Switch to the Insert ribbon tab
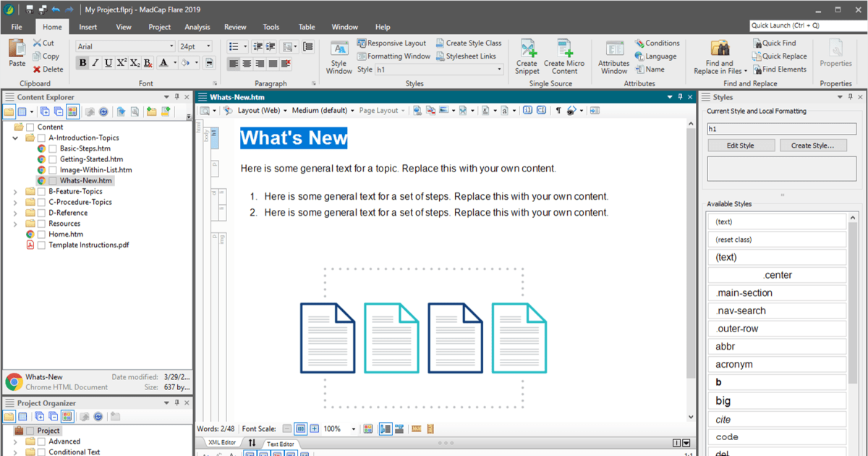This screenshot has width=868, height=456. (88, 27)
